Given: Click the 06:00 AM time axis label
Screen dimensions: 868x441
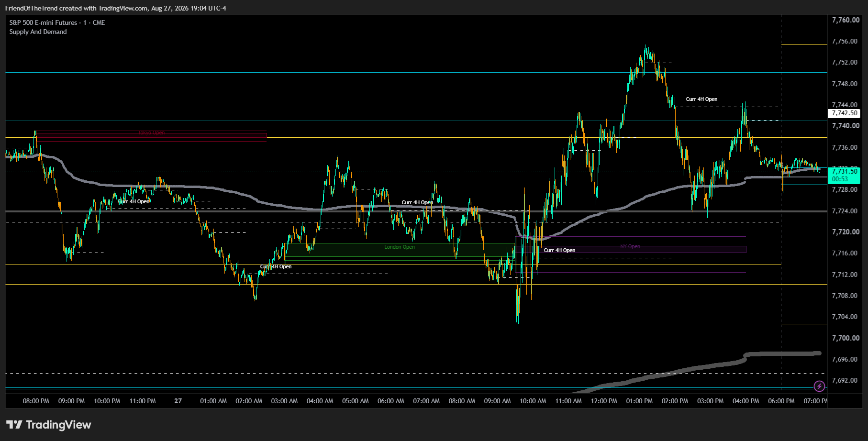Looking at the screenshot, I should click(391, 401).
